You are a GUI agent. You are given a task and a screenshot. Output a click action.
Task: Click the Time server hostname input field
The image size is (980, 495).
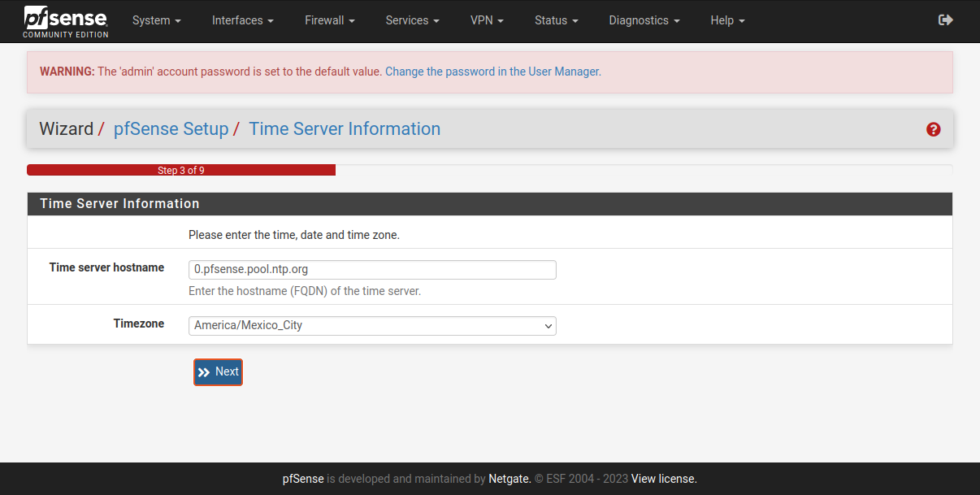tap(372, 269)
